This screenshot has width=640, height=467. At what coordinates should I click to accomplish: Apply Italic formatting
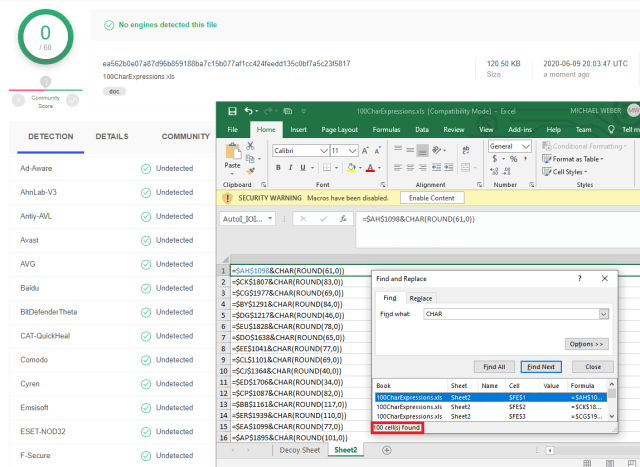click(x=290, y=167)
